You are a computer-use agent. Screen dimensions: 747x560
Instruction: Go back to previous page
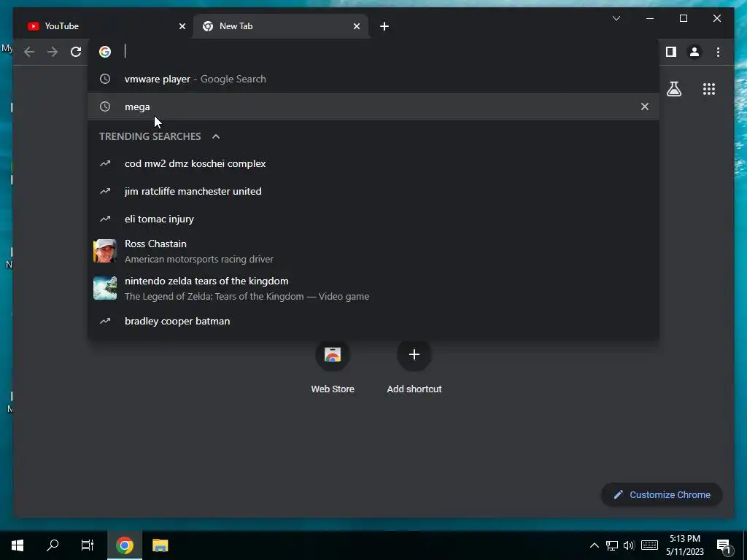[29, 52]
